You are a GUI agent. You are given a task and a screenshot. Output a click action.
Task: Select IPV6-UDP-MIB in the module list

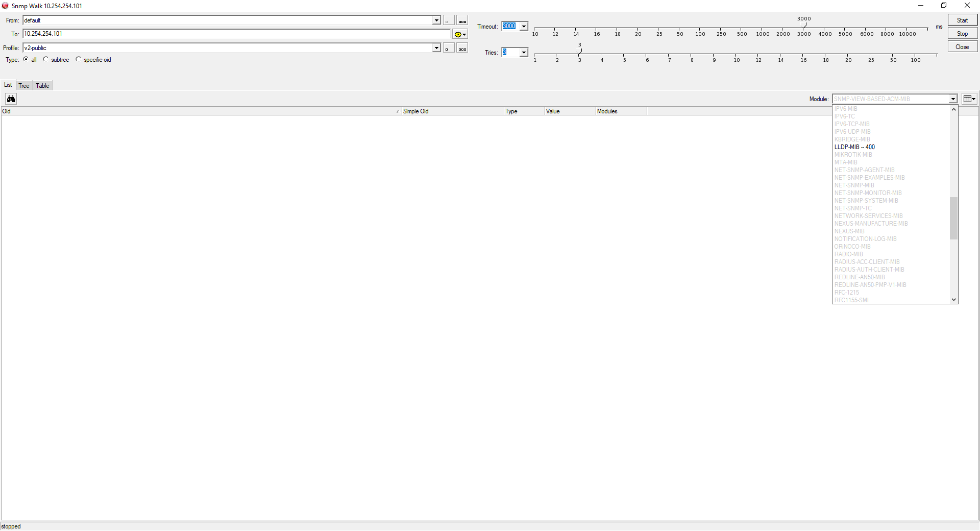tap(852, 132)
